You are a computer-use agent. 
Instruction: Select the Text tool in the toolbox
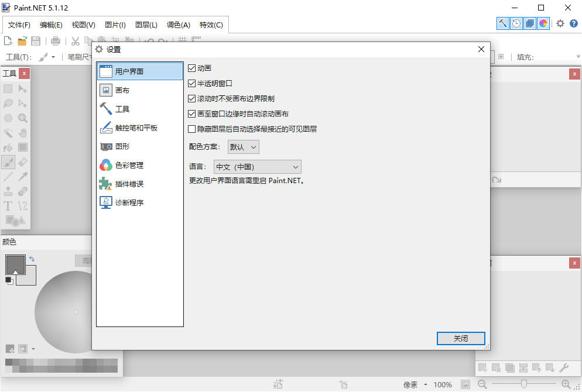pyautogui.click(x=8, y=205)
